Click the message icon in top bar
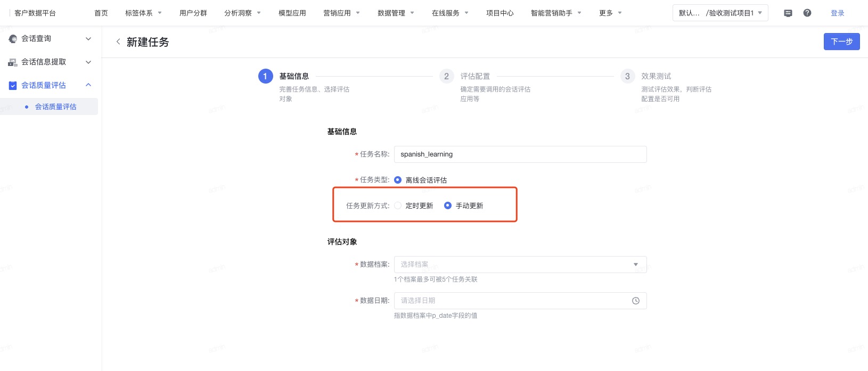Viewport: 868px width, 371px height. [x=788, y=13]
